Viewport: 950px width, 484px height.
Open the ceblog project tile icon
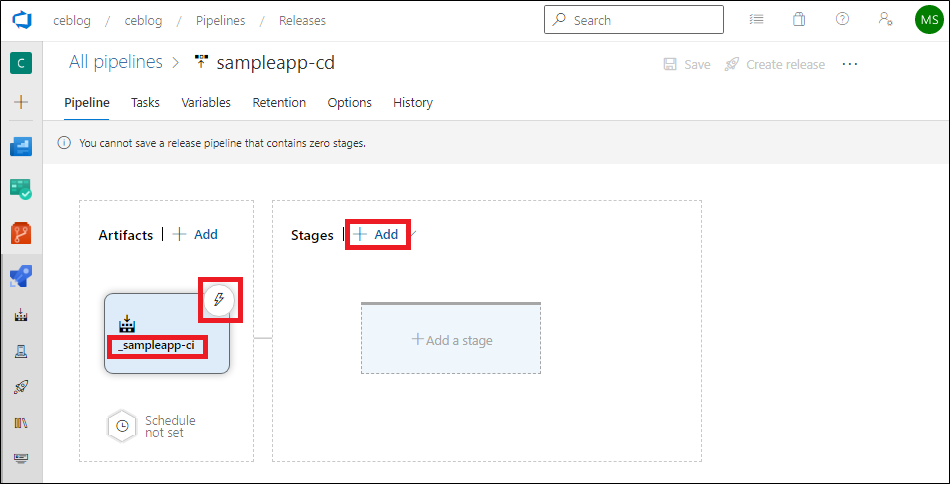pyautogui.click(x=21, y=63)
